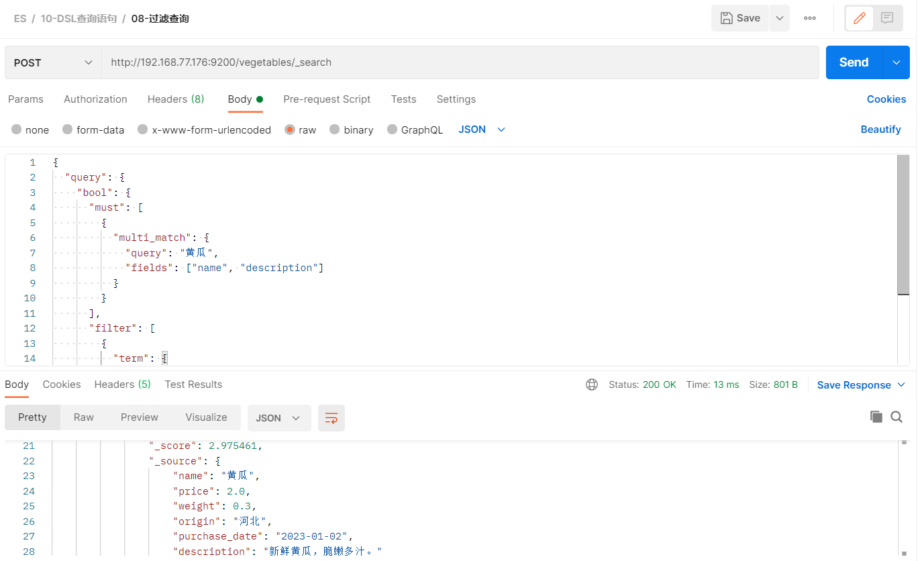Switch response view to Raw
Viewport: 924px width, 561px height.
[x=84, y=417]
